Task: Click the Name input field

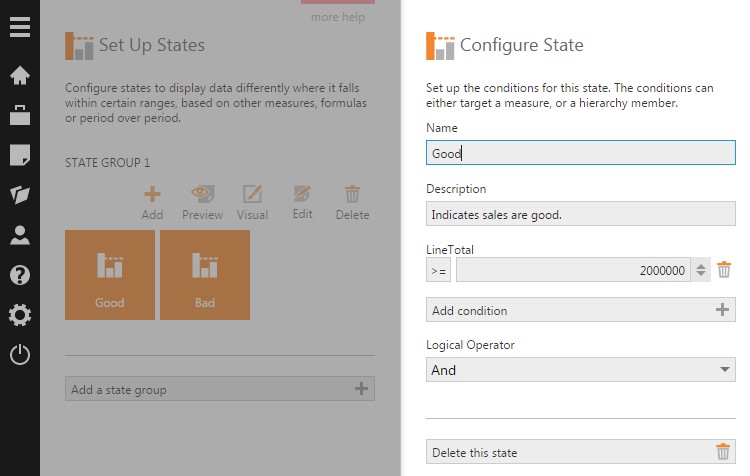Action: tap(580, 153)
